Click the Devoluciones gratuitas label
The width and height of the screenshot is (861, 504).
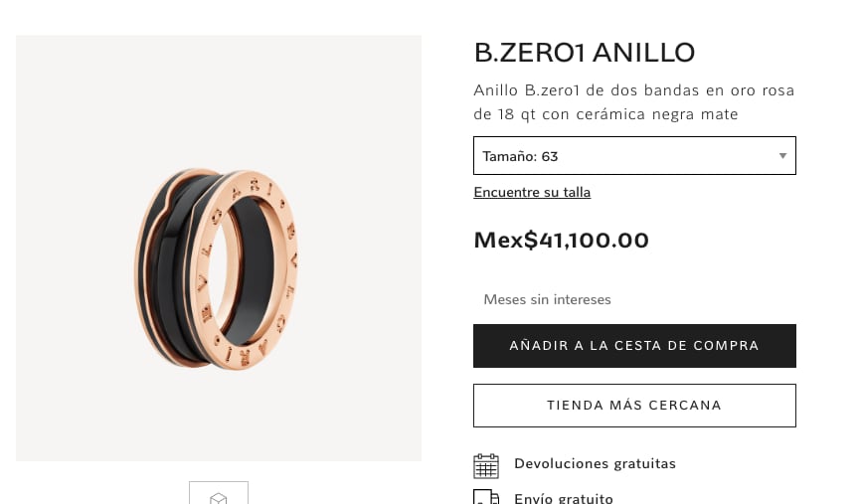[x=595, y=464]
